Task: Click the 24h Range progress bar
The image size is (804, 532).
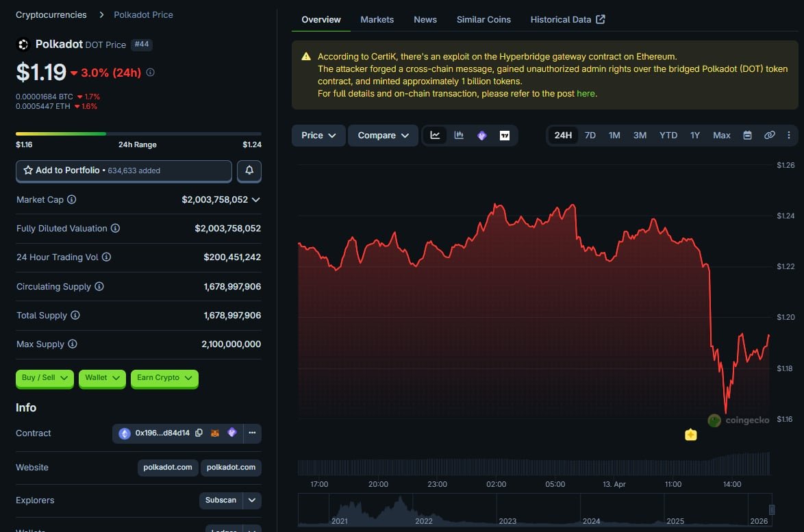Action: pos(138,134)
